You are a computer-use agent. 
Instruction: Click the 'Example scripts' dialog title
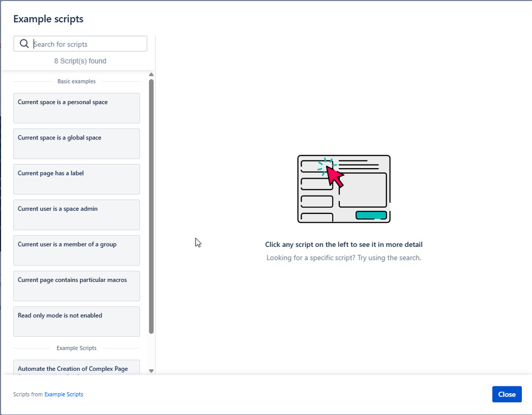coord(48,19)
